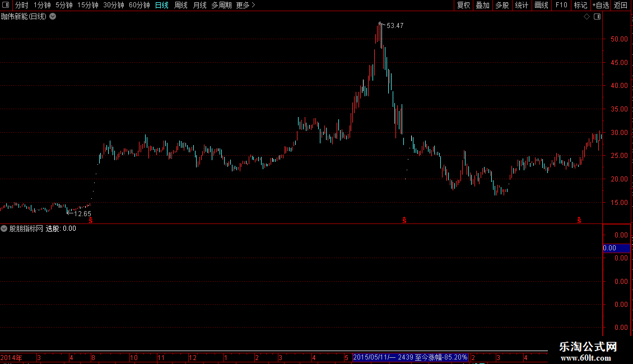Image resolution: width=633 pixels, height=364 pixels.
Task: Expand the 更多 periods menu
Action: [245, 5]
